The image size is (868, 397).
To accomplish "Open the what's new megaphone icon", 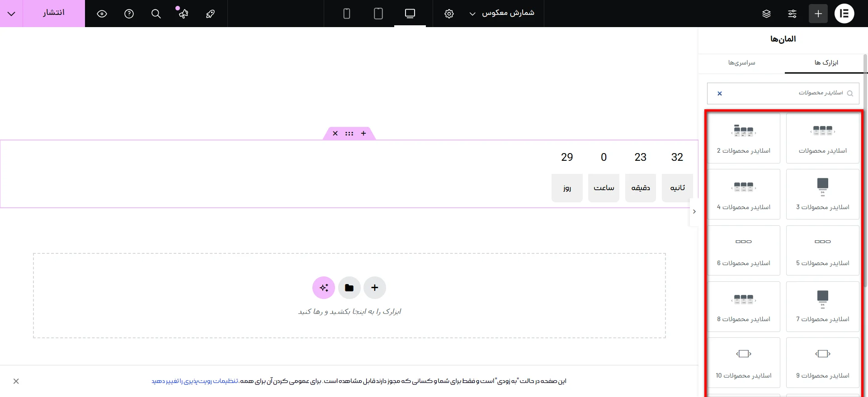I will click(x=183, y=14).
